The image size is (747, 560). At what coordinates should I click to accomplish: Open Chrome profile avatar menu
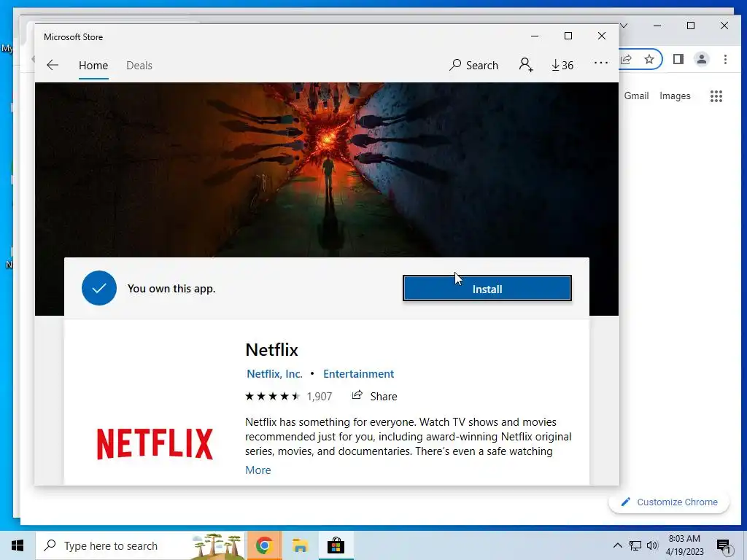pyautogui.click(x=702, y=59)
